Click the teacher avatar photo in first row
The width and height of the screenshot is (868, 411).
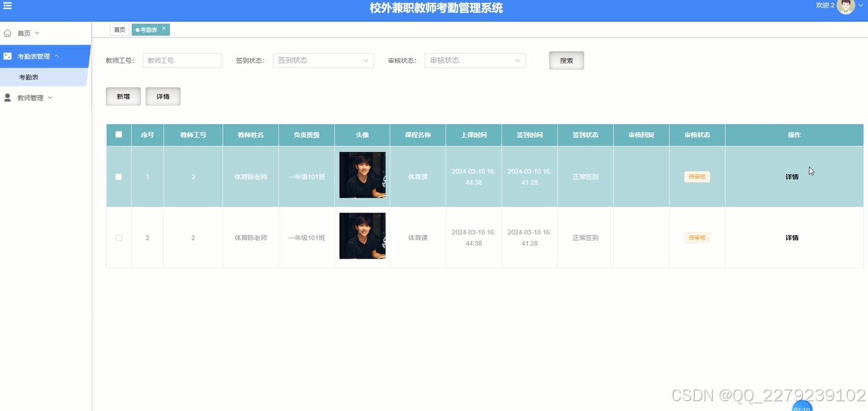click(x=361, y=175)
